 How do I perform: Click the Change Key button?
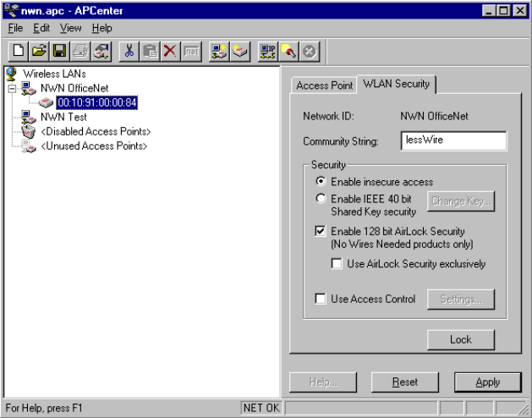[x=461, y=201]
